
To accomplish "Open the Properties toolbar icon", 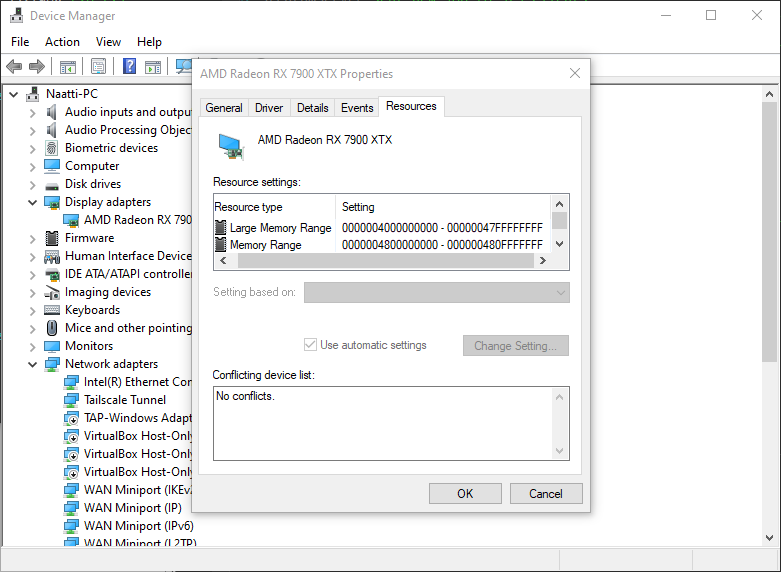I will pyautogui.click(x=98, y=66).
